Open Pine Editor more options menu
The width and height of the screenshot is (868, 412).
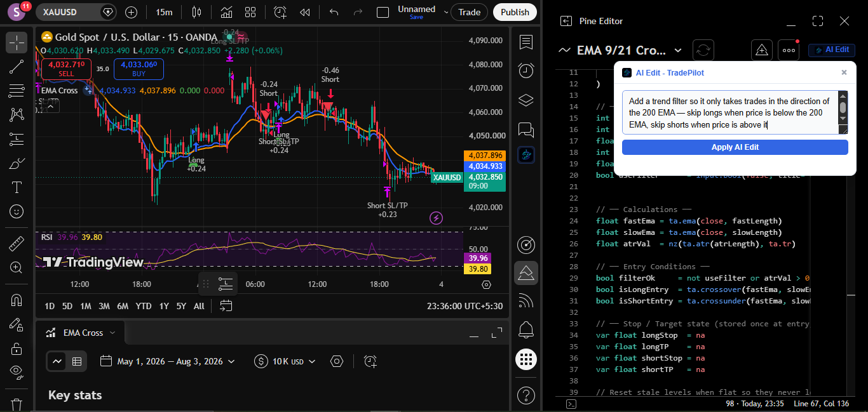coord(789,50)
